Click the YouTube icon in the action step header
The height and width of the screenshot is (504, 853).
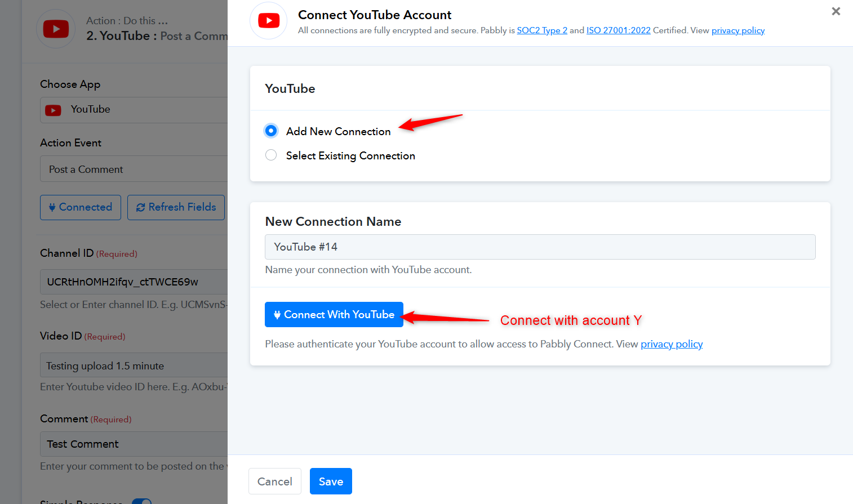[56, 29]
